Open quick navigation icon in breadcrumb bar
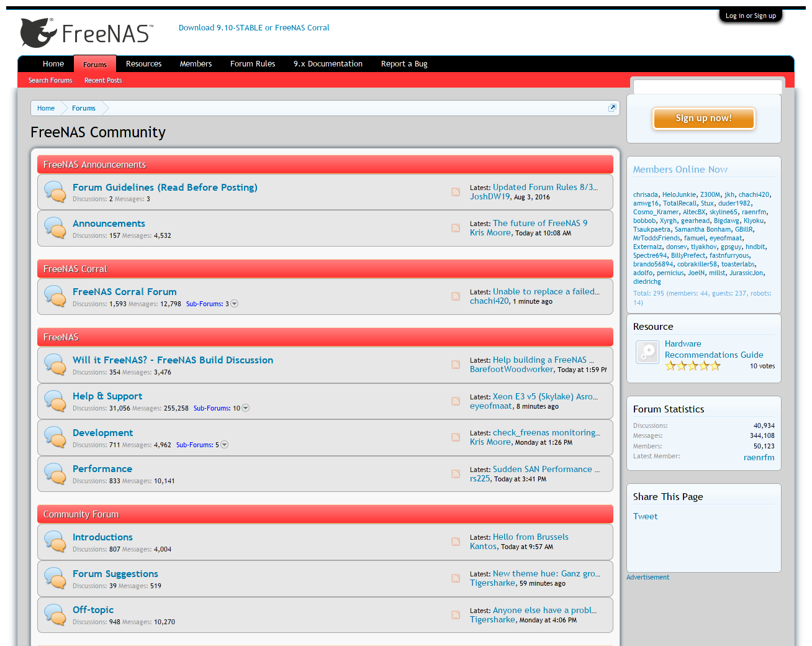 [x=612, y=107]
